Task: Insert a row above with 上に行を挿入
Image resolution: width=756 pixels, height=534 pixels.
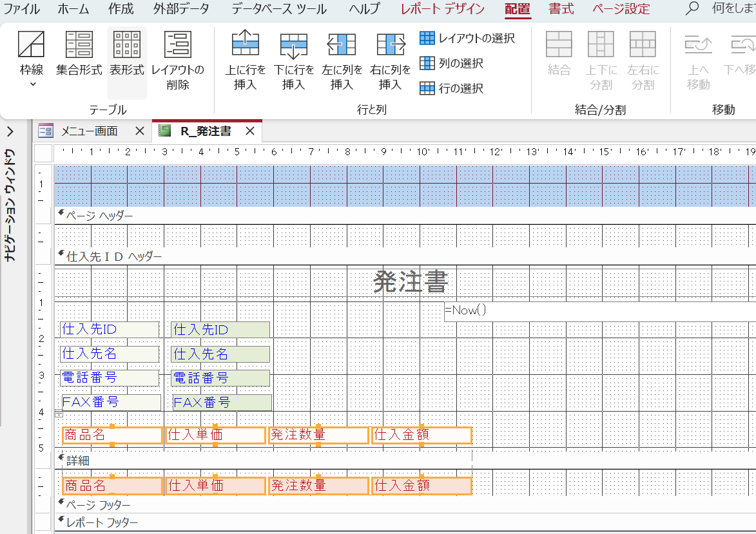Action: 246,61
